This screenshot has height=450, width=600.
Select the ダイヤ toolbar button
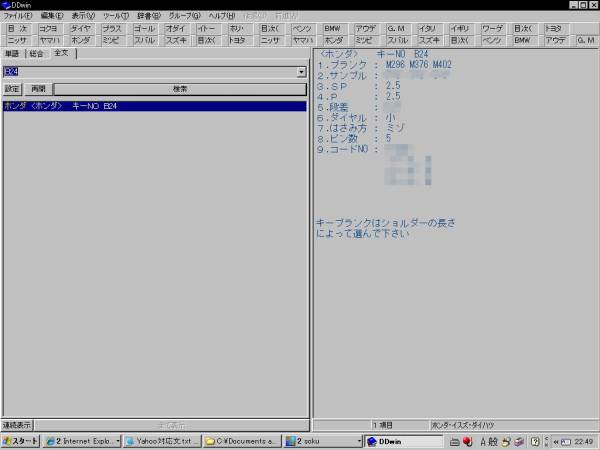click(80, 29)
